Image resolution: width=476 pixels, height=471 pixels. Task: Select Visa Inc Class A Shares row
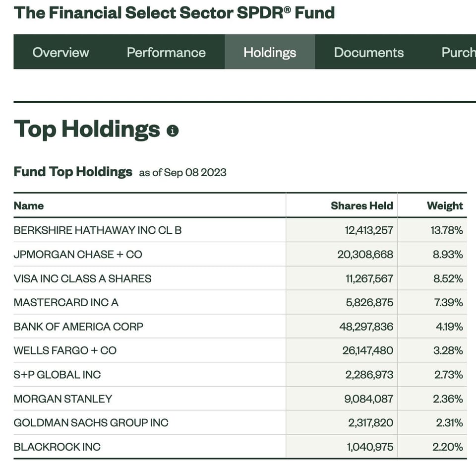(x=82, y=279)
